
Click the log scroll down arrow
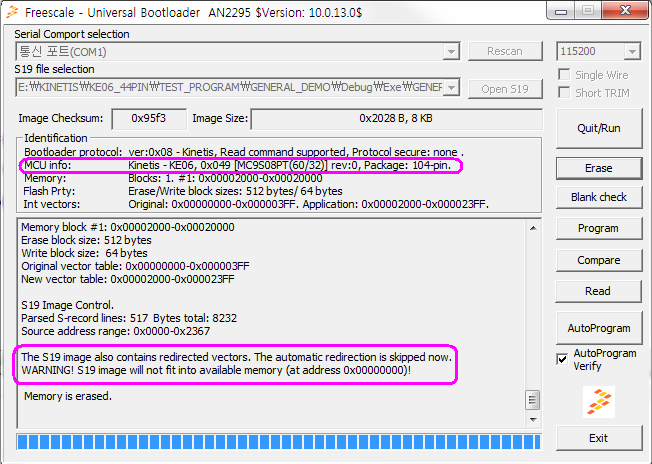click(x=533, y=420)
